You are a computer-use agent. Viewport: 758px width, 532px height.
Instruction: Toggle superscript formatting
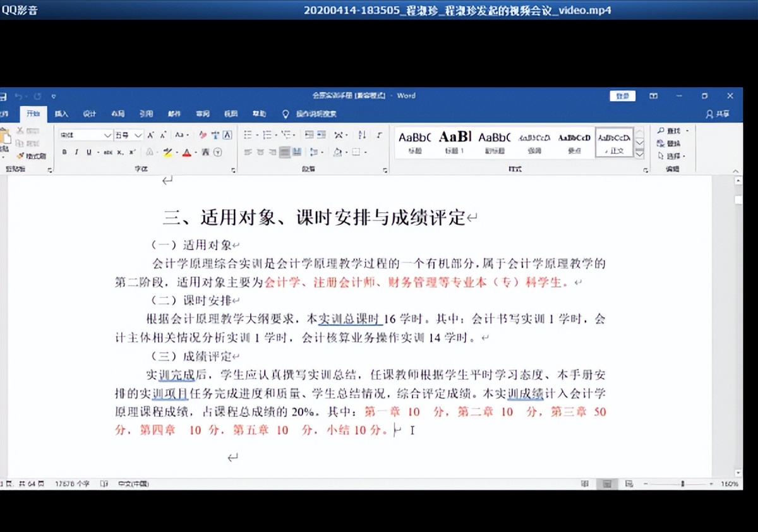(131, 152)
